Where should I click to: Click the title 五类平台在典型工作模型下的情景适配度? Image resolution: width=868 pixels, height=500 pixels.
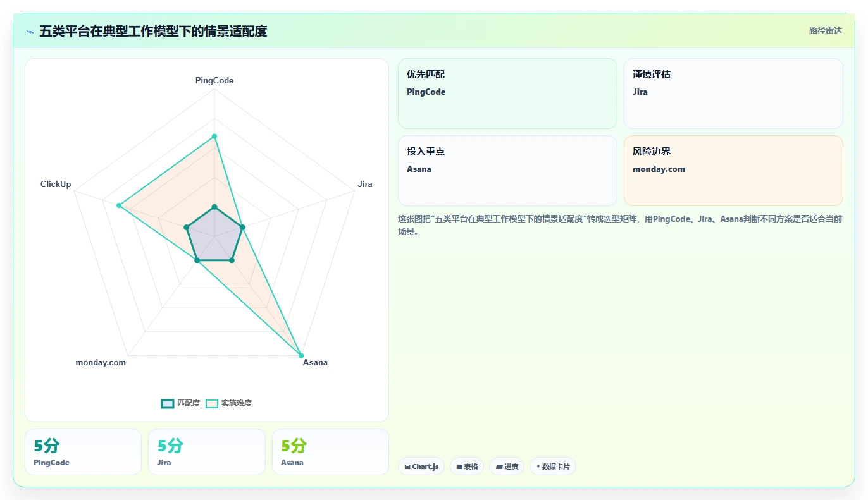(153, 31)
